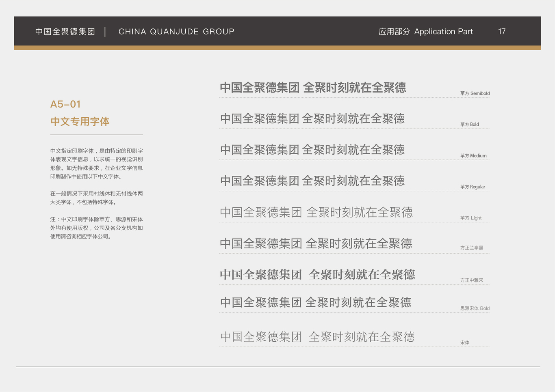Screen dimensions: 555x392
Task: Click the note paragraph starting 注：中文印刷字体
Action: tap(97, 228)
